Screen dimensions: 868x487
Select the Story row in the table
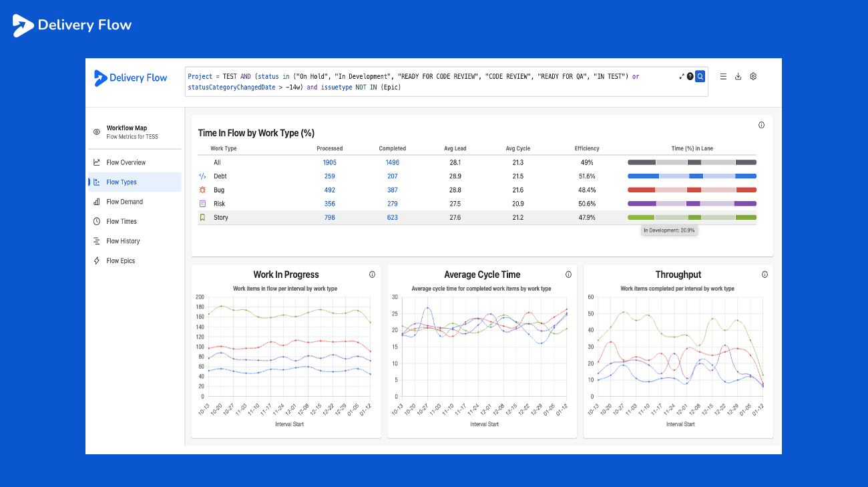pyautogui.click(x=220, y=217)
